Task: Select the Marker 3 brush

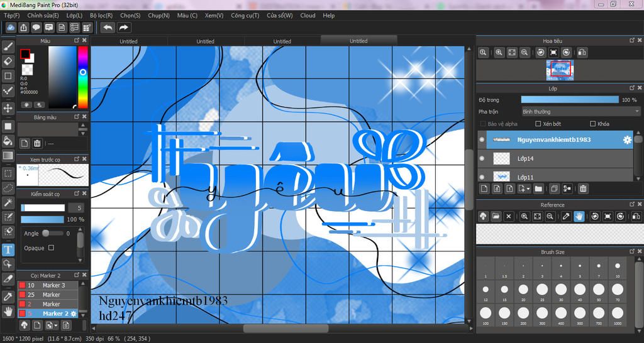Action: tap(48, 285)
